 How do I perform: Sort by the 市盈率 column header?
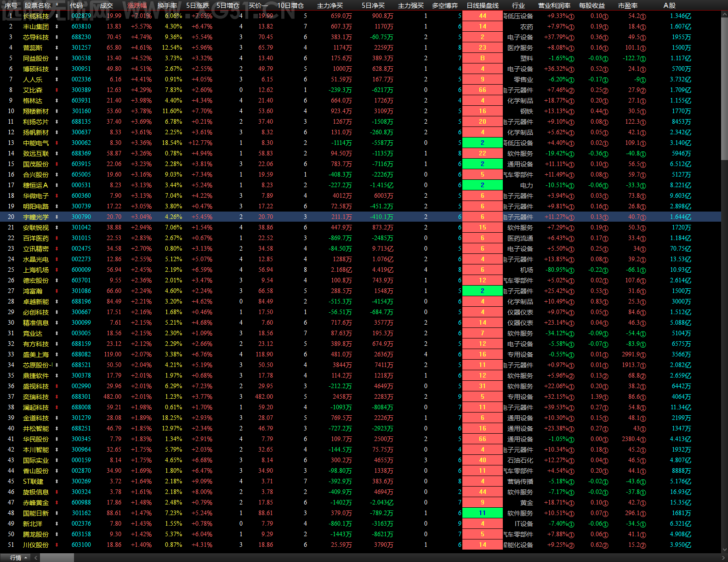[x=628, y=6]
